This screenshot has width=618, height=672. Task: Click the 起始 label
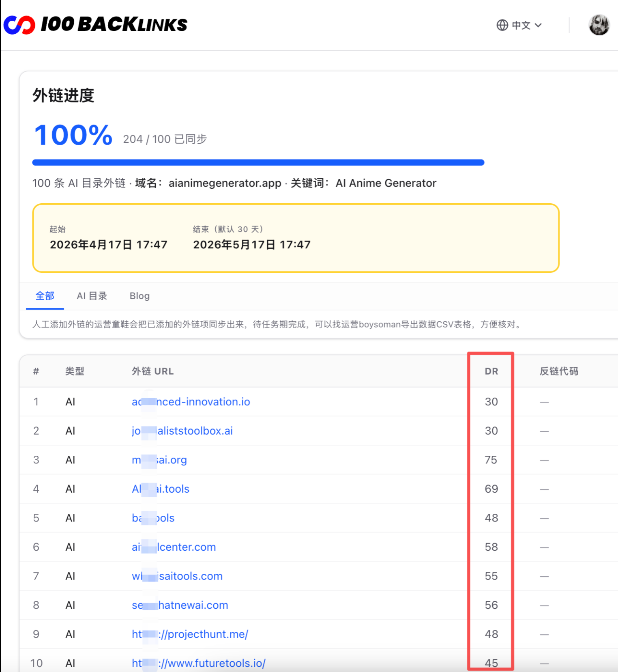58,229
